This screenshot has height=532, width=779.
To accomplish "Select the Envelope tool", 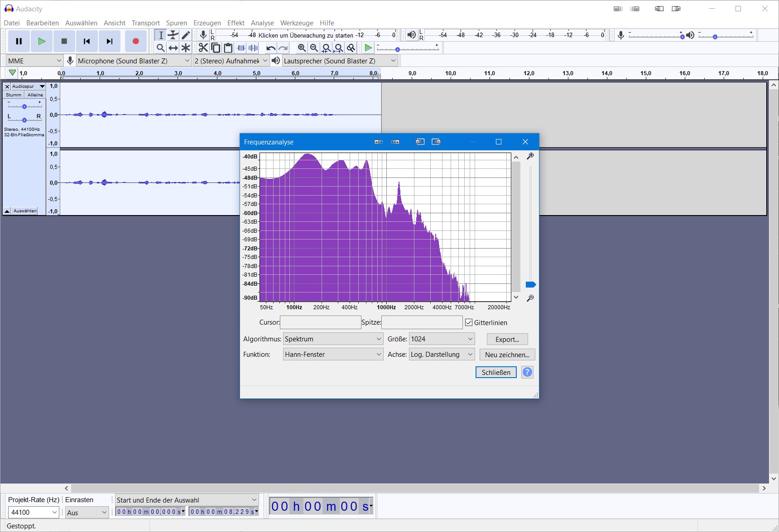I will click(x=173, y=35).
